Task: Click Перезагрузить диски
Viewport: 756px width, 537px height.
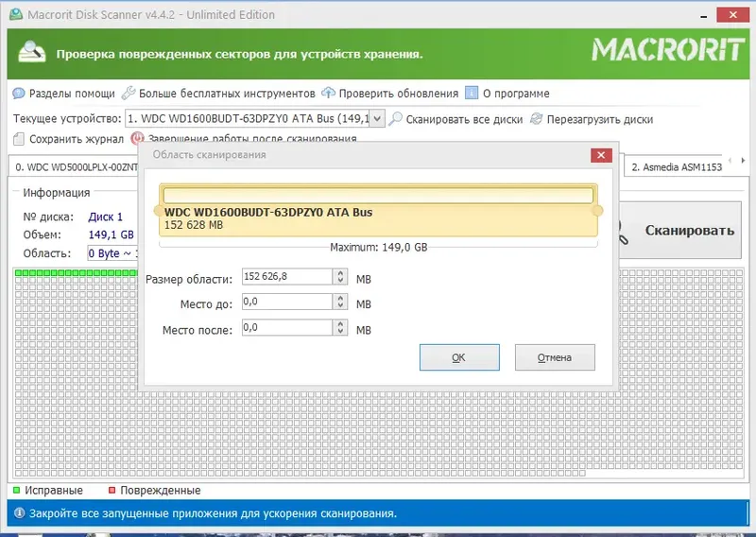Action: [x=600, y=119]
